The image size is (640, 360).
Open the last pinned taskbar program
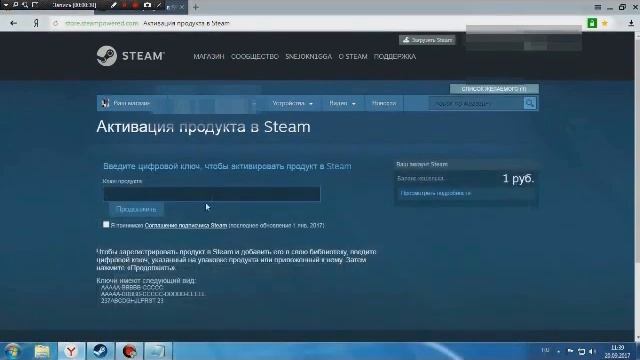158,351
